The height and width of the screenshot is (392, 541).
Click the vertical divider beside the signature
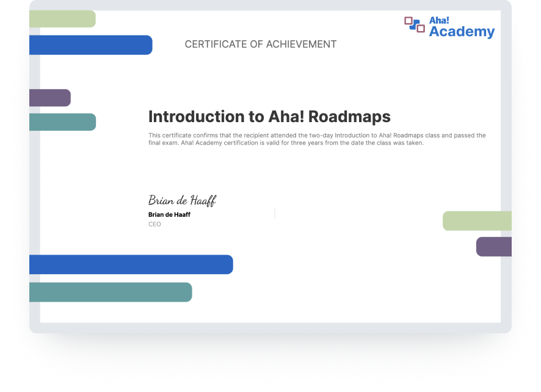pos(275,213)
